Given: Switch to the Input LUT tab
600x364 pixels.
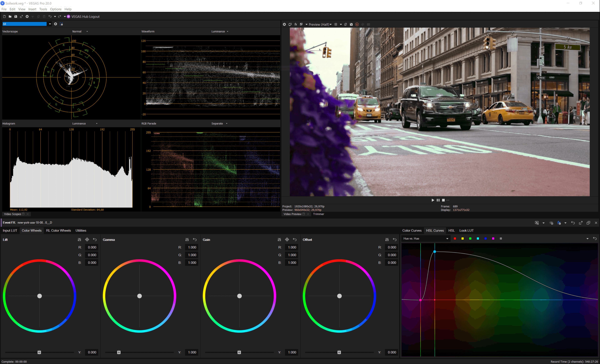Looking at the screenshot, I should (10, 231).
